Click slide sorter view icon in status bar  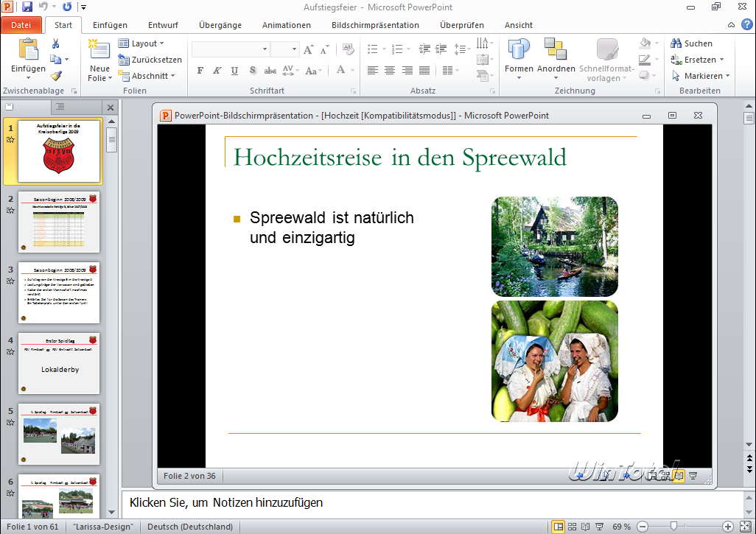(x=573, y=527)
